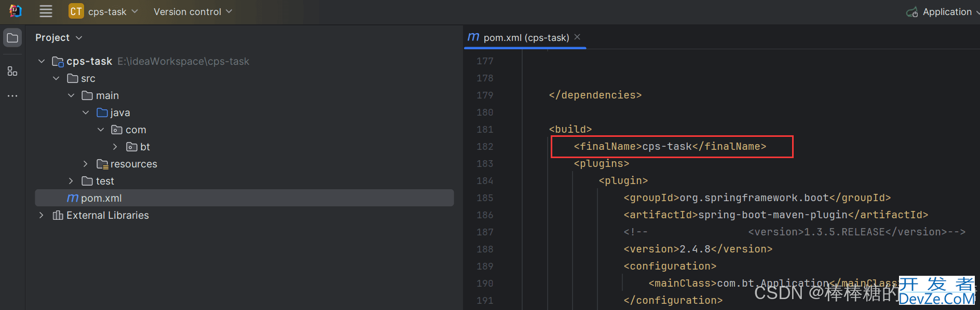Show more tool windows ellipsis
Viewport: 980px width, 310px height.
click(12, 96)
